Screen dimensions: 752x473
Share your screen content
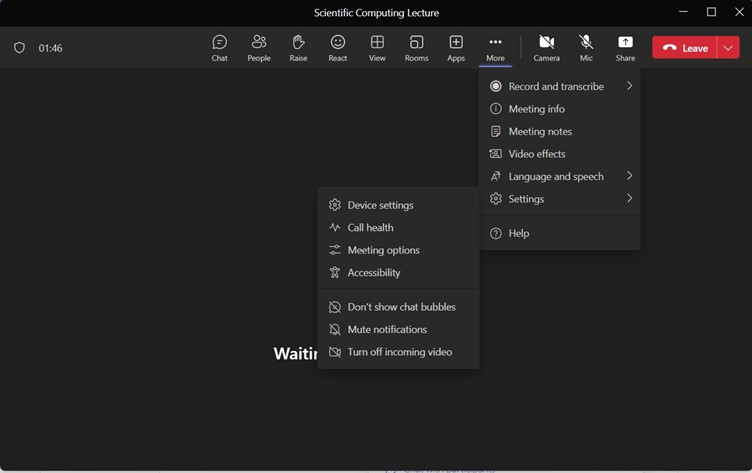(625, 47)
